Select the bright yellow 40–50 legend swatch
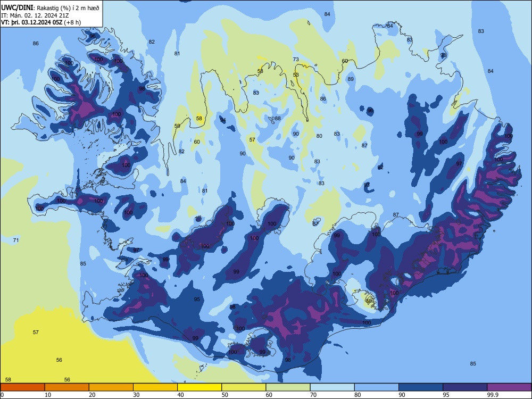 pyautogui.click(x=199, y=387)
